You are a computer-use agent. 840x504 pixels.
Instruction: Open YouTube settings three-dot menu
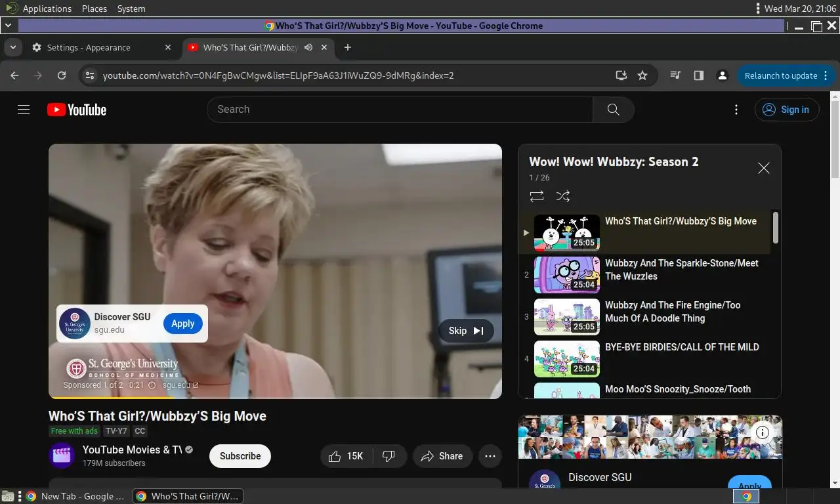point(736,110)
